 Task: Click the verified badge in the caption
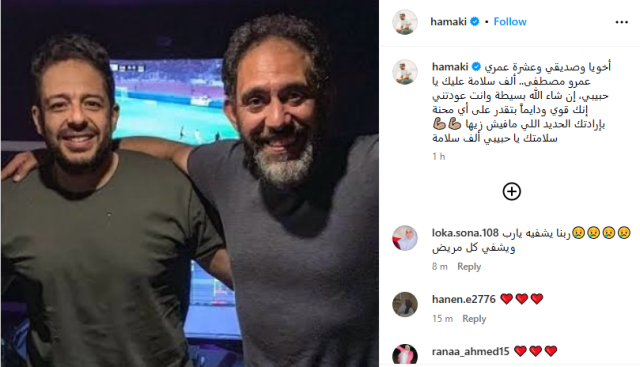point(476,67)
